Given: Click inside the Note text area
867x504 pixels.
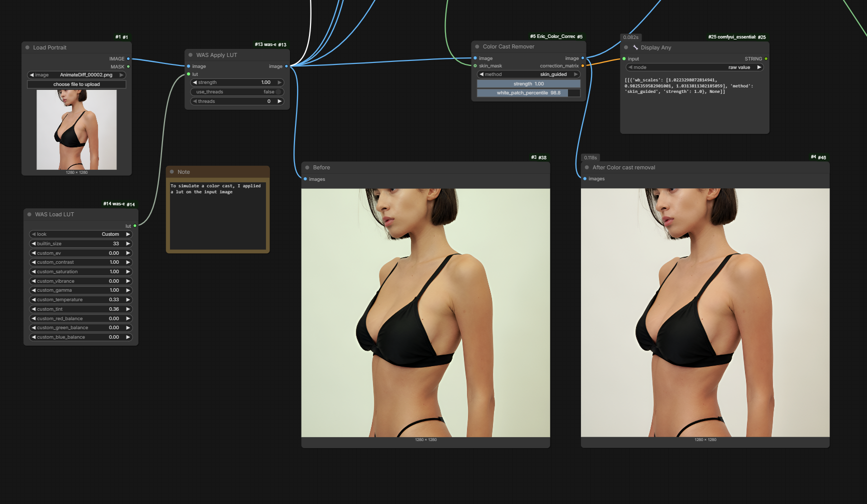Looking at the screenshot, I should click(217, 215).
